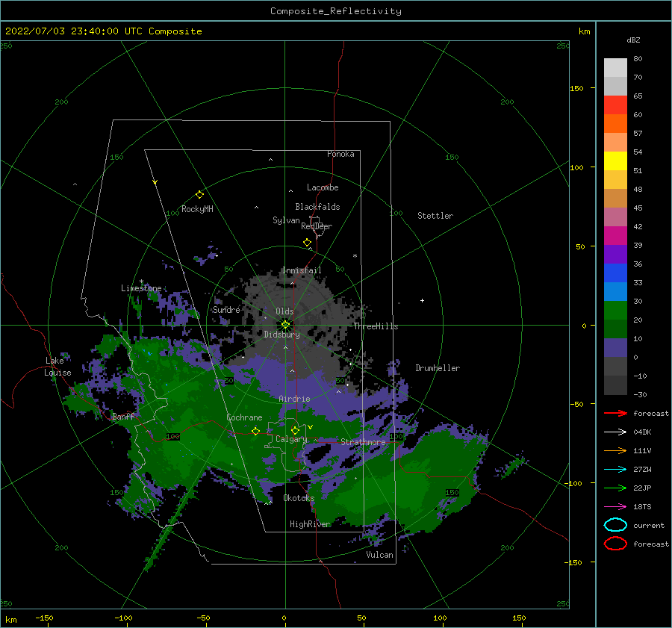Screen dimensions: 672x628
Task: Click the Didsbury label
Action: pyautogui.click(x=282, y=335)
